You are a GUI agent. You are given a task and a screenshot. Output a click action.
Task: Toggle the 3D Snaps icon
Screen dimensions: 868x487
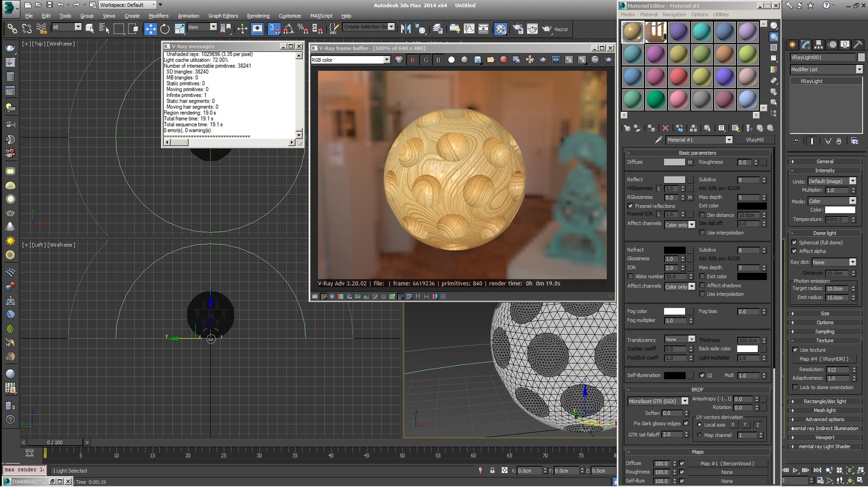[275, 29]
